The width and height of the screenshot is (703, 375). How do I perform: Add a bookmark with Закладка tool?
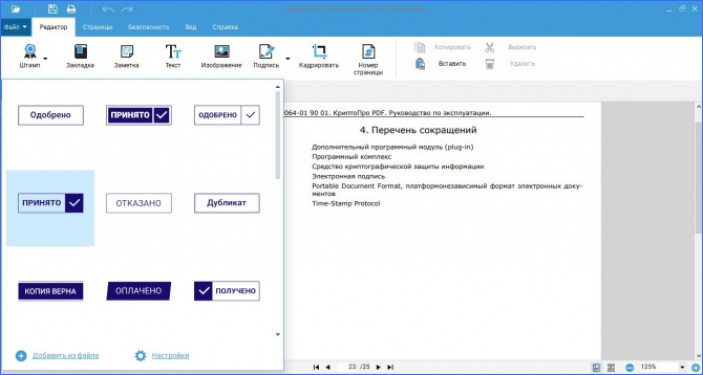[x=80, y=56]
